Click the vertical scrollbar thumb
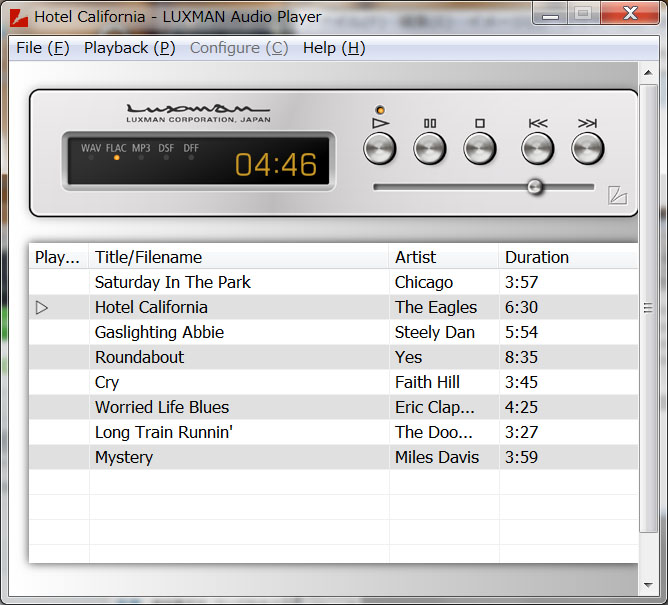This screenshot has height=605, width=668. point(648,308)
